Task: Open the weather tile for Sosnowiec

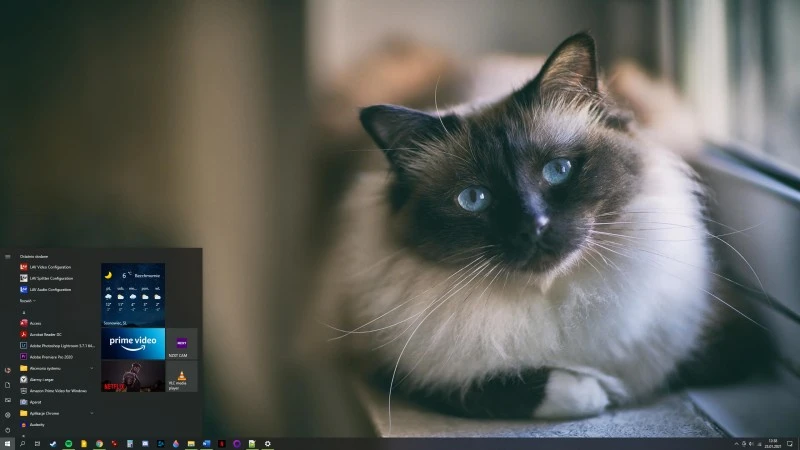Action: (133, 295)
